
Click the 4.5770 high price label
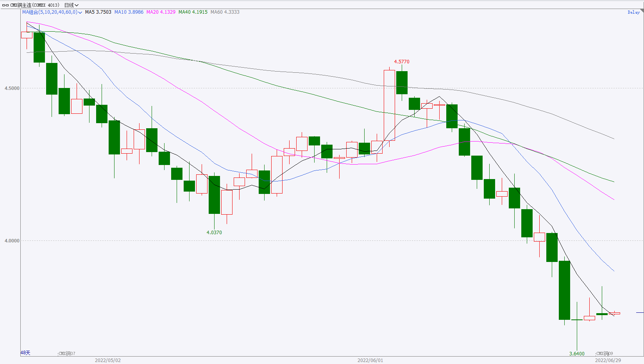pyautogui.click(x=402, y=62)
